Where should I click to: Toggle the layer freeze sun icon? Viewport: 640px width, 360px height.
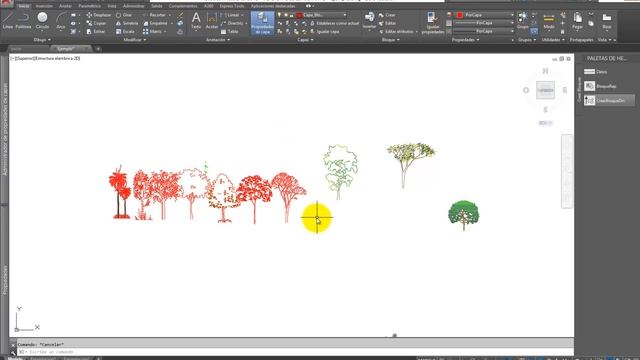click(285, 15)
